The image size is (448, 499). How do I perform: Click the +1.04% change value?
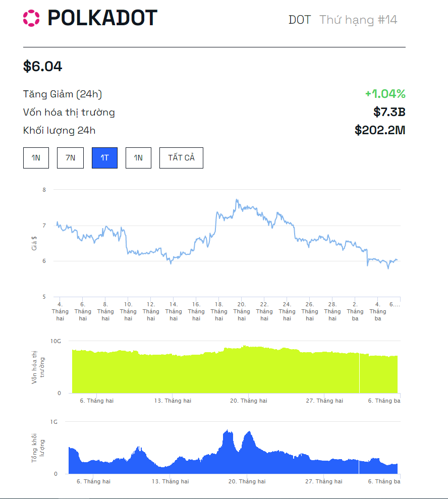[385, 93]
